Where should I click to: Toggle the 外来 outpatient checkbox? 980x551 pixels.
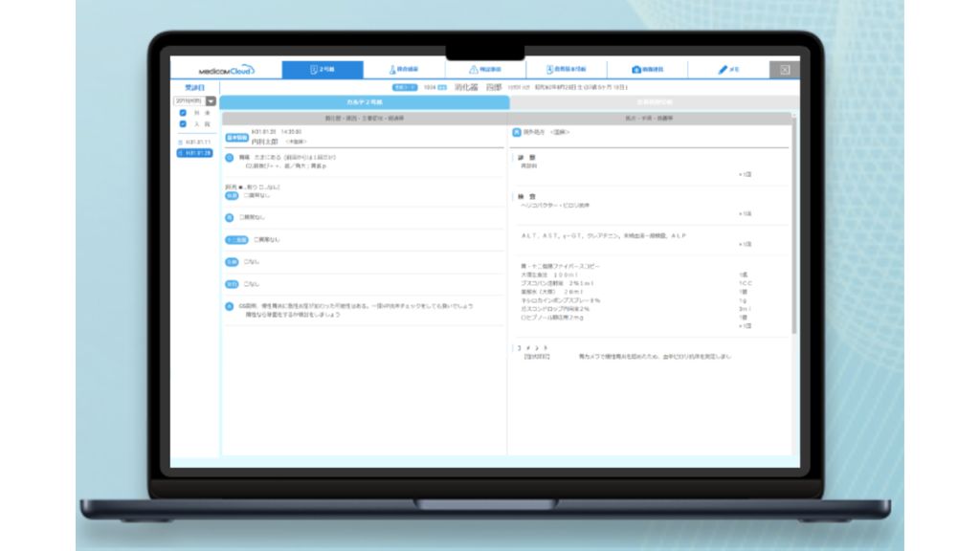[183, 113]
